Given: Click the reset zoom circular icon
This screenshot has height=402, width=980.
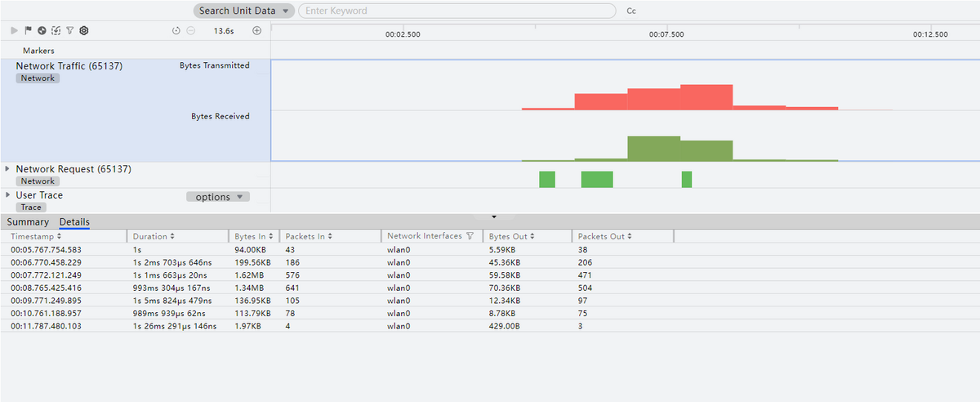Looking at the screenshot, I should [176, 31].
